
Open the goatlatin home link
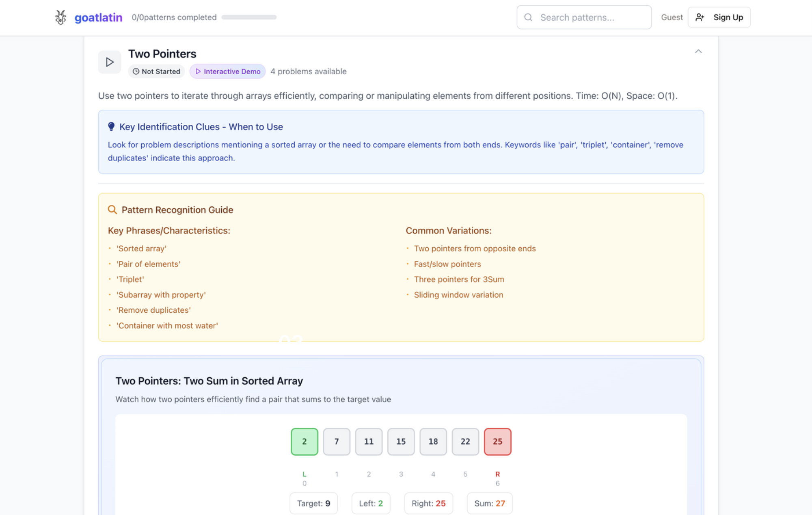[x=98, y=17]
